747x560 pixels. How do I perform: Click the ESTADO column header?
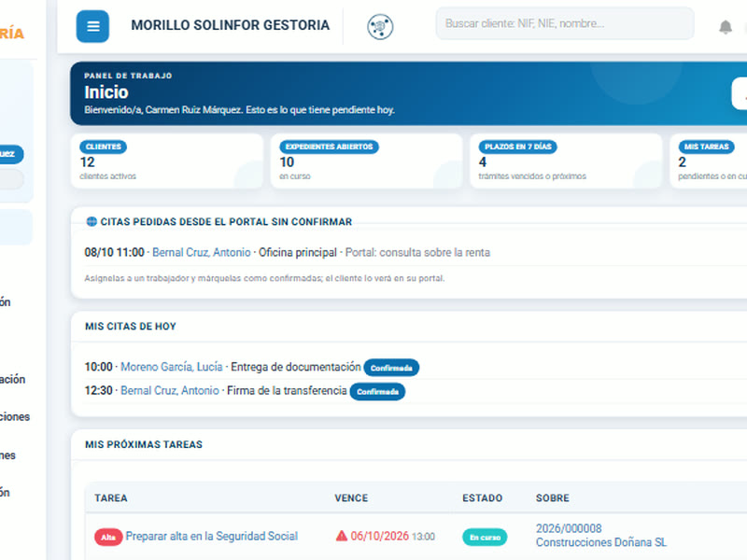pos(482,498)
